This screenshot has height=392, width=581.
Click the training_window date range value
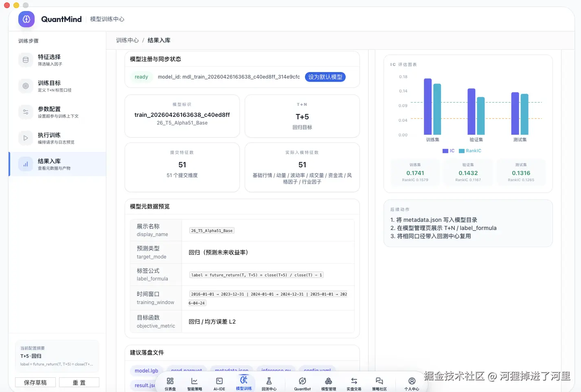point(269,298)
